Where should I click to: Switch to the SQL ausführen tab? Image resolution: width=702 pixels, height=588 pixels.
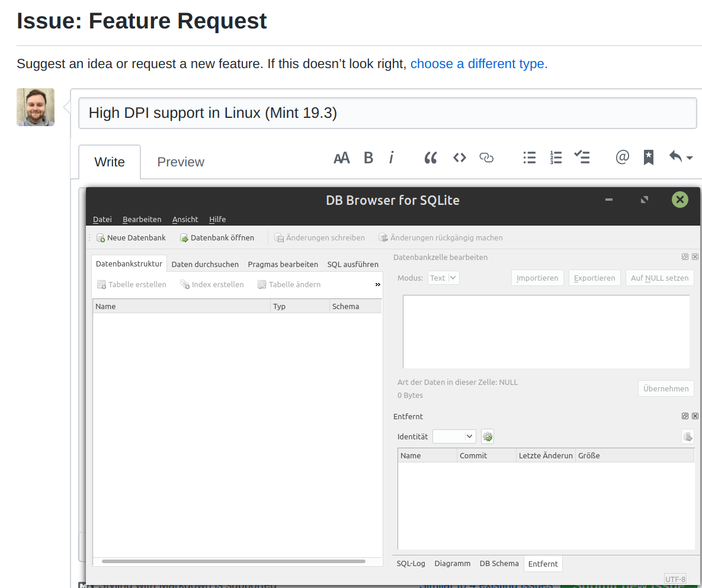click(x=353, y=265)
